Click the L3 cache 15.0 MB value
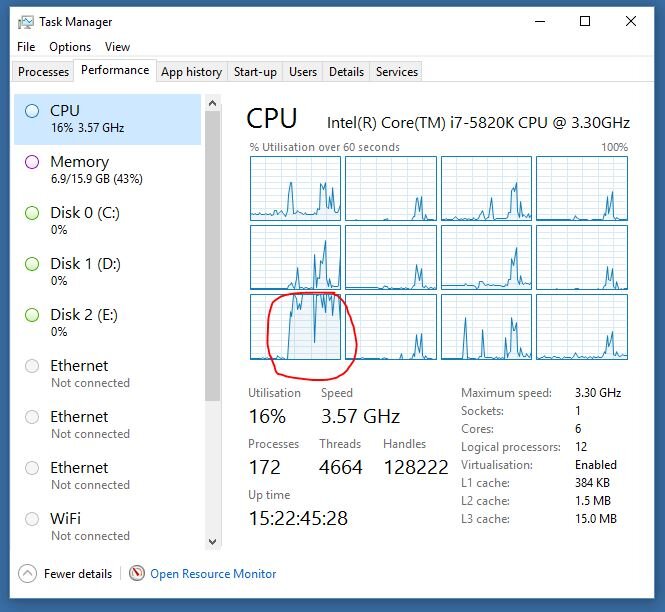The height and width of the screenshot is (612, 665). pos(596,519)
